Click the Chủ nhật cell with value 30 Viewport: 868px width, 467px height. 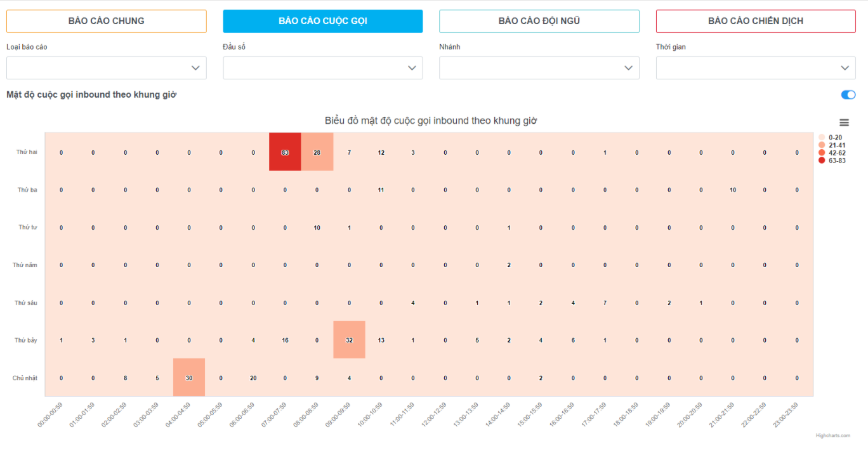189,378
